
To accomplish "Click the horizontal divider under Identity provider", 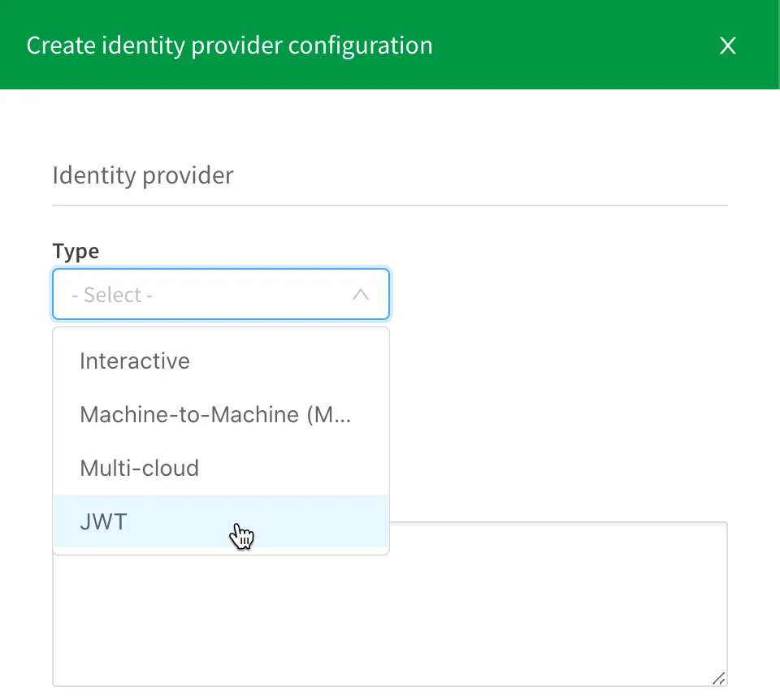I will (390, 204).
